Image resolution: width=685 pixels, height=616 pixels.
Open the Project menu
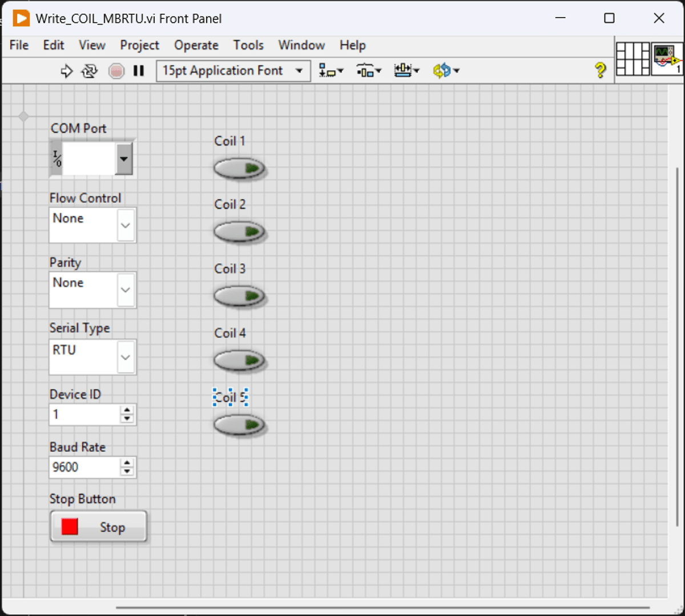139,45
